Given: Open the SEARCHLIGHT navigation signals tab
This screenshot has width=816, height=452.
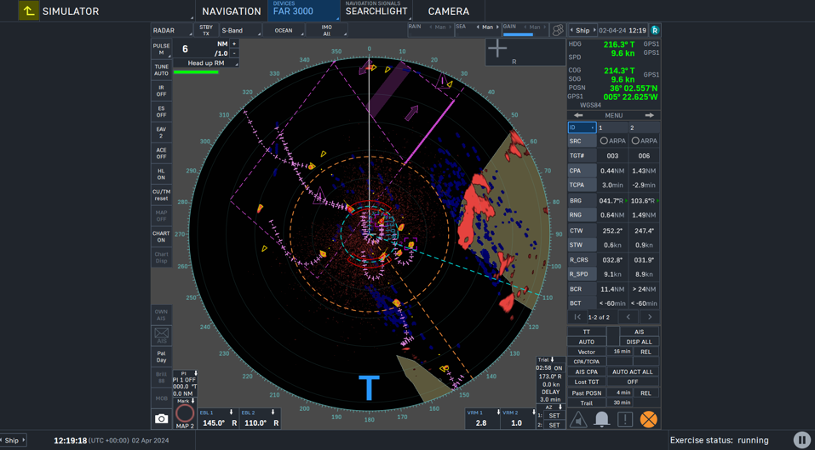Looking at the screenshot, I should coord(376,10).
